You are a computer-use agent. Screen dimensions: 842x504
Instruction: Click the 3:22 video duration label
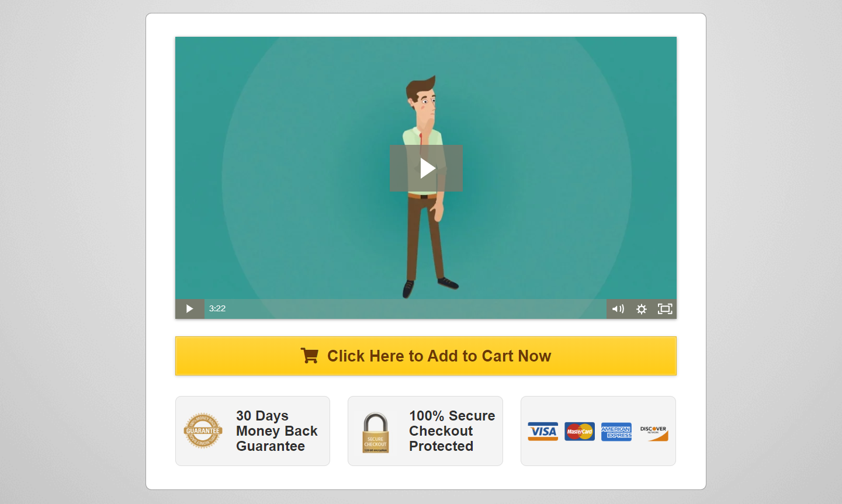(x=217, y=308)
